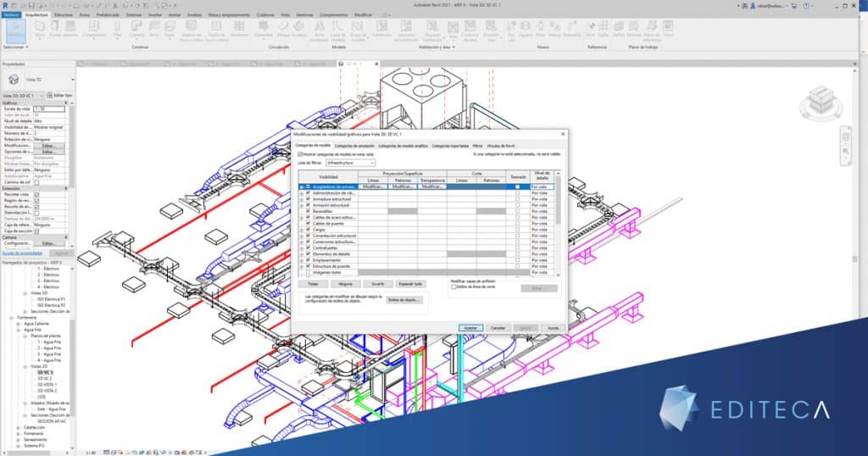
Task: Select the Suelo (floor) tool
Action: 170,29
